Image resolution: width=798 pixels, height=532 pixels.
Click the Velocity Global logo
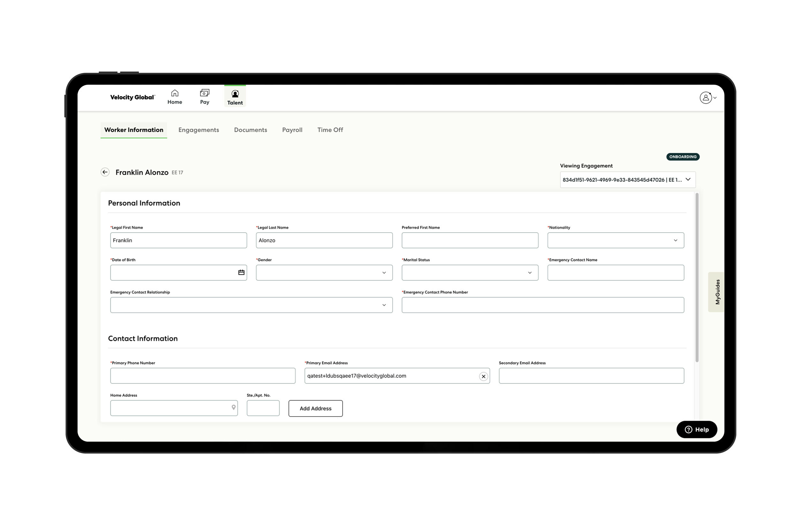(132, 97)
